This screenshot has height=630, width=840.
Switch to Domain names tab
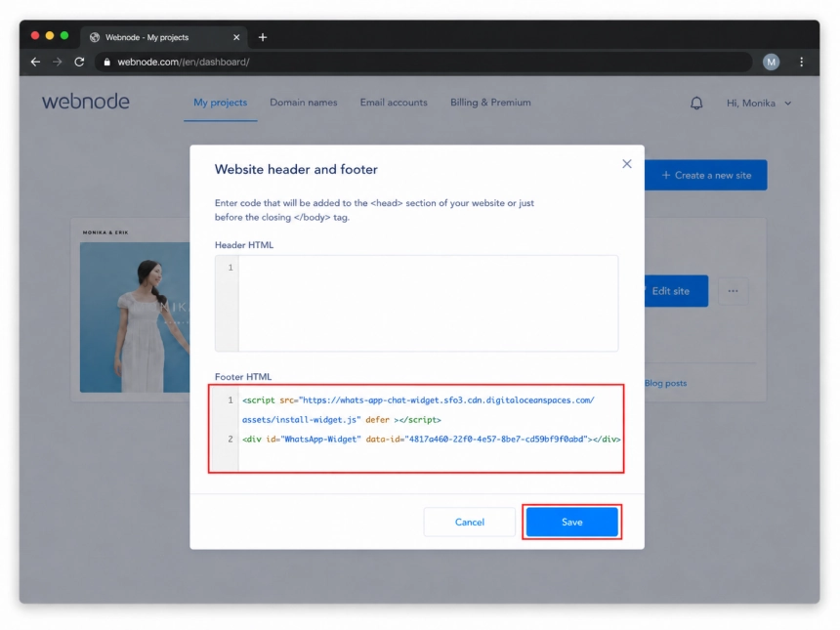[x=303, y=103]
